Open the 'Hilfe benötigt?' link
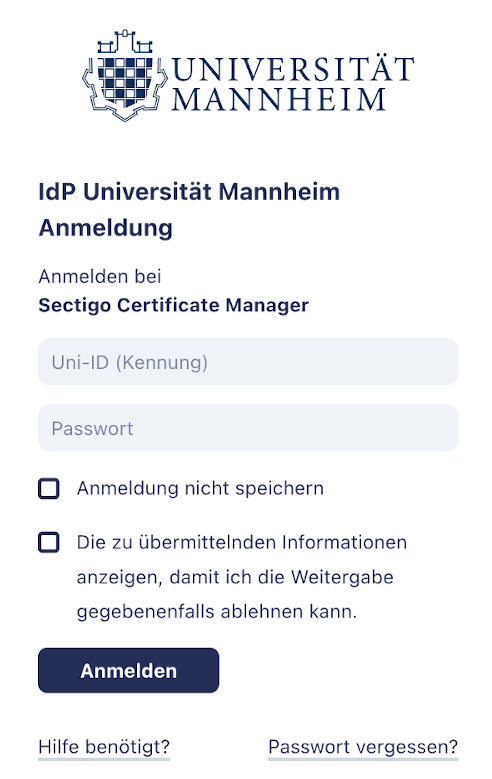 pos(104,747)
